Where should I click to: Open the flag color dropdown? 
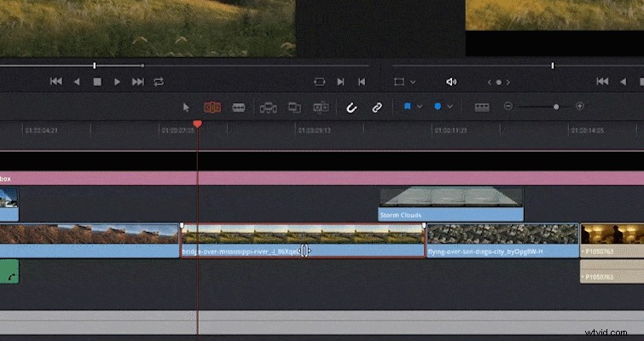420,107
